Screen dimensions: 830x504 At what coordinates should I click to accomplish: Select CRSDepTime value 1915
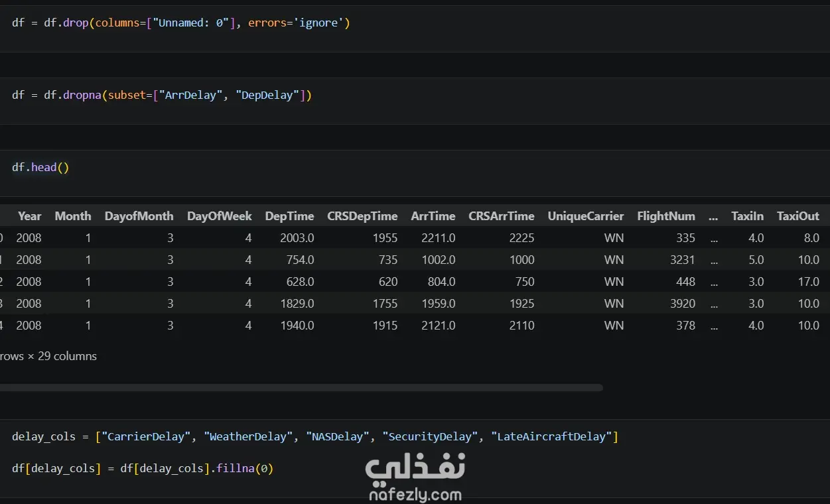click(x=385, y=326)
